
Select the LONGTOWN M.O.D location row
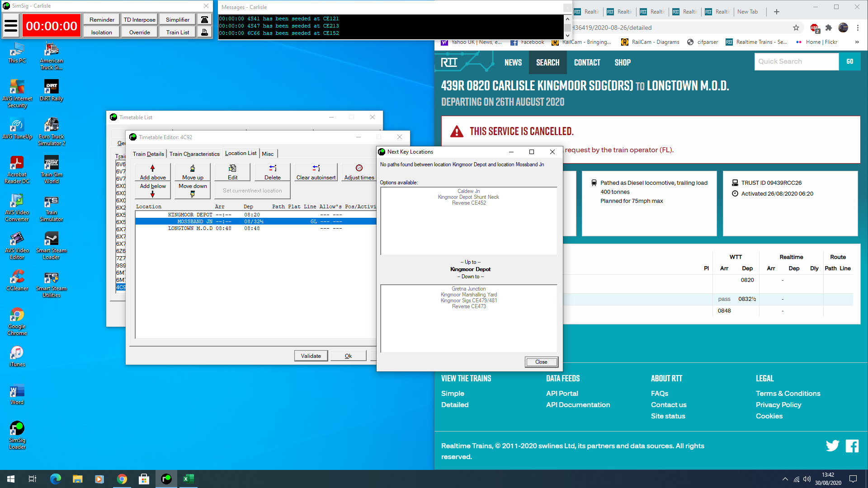(x=256, y=228)
